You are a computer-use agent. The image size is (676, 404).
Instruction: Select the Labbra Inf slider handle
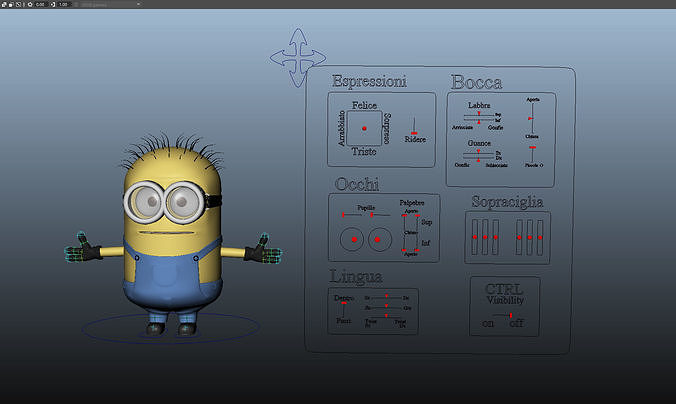(x=479, y=122)
